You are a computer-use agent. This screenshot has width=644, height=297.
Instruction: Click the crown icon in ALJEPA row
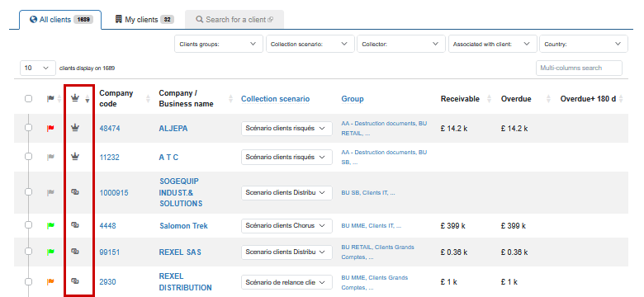point(75,128)
